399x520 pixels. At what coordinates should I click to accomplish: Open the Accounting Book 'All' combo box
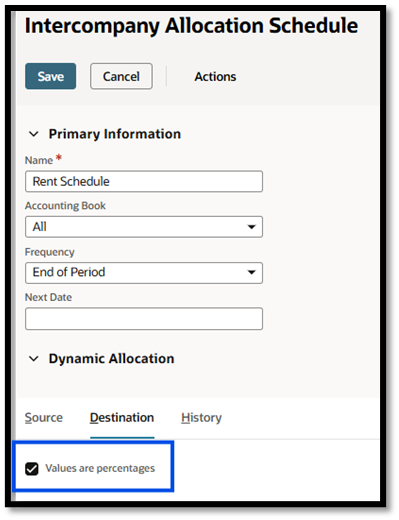click(144, 227)
